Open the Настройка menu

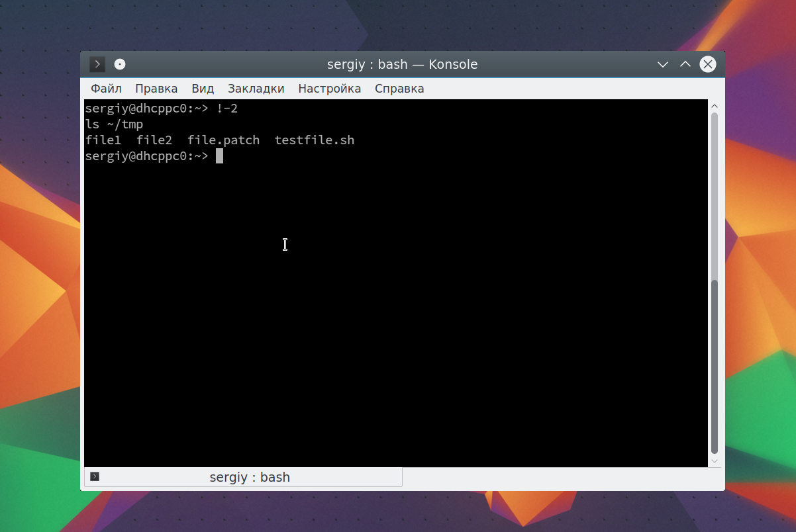tap(330, 89)
